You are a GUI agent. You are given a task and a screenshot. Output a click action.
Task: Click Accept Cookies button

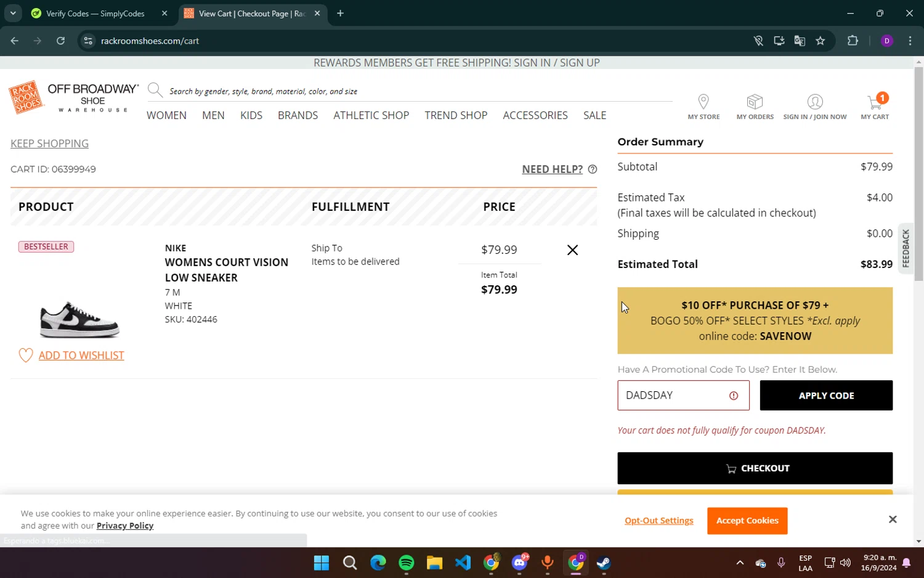pos(747,521)
